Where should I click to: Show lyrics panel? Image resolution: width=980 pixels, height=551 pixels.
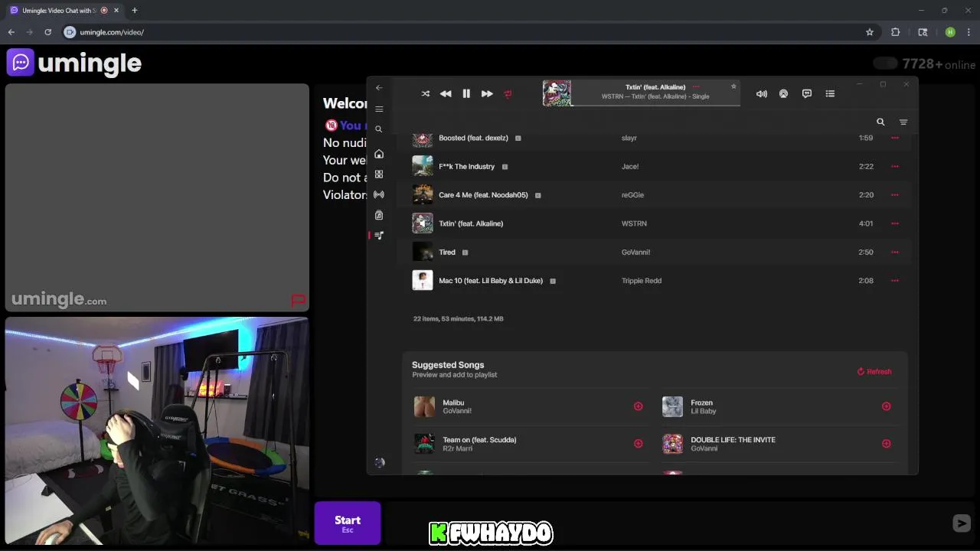click(x=807, y=94)
